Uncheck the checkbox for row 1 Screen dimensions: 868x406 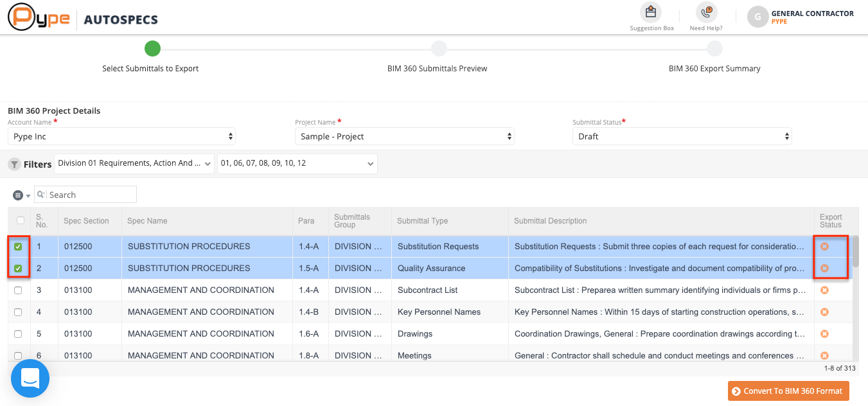[x=18, y=247]
